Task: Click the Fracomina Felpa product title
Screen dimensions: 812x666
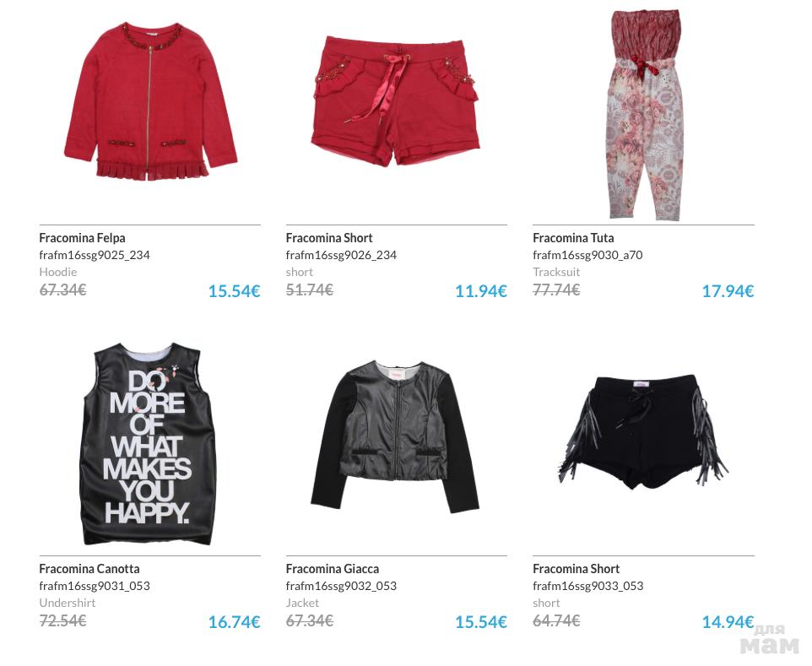Action: click(x=83, y=238)
